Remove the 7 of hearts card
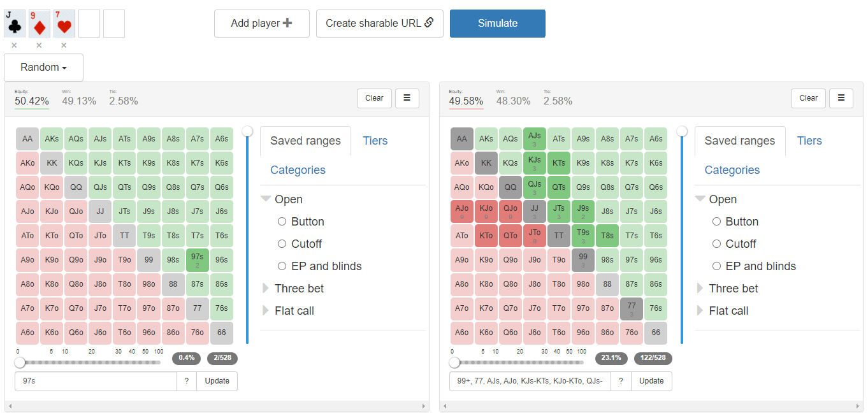The height and width of the screenshot is (416, 868). point(64,45)
